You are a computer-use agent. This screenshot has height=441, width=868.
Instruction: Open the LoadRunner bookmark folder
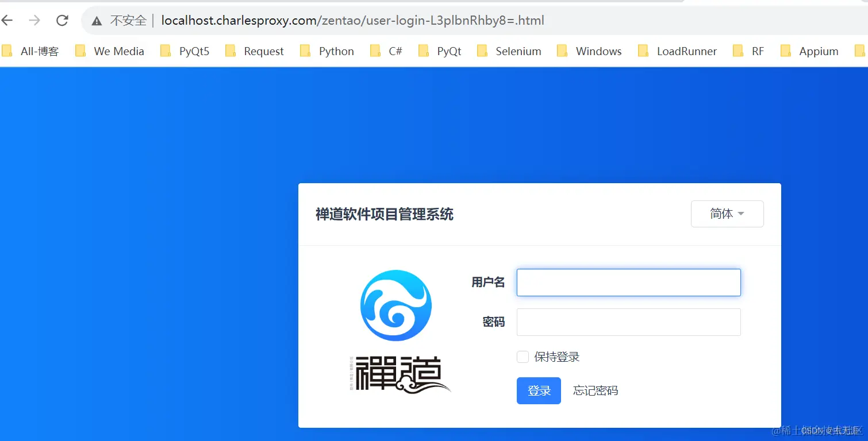click(x=686, y=51)
